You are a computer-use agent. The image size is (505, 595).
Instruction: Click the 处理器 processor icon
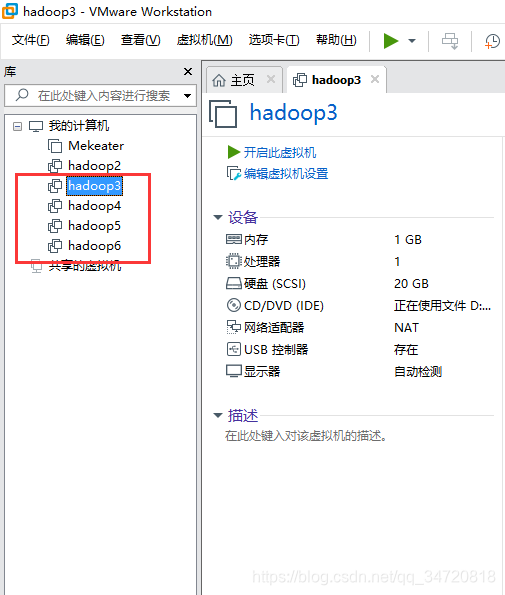234,261
